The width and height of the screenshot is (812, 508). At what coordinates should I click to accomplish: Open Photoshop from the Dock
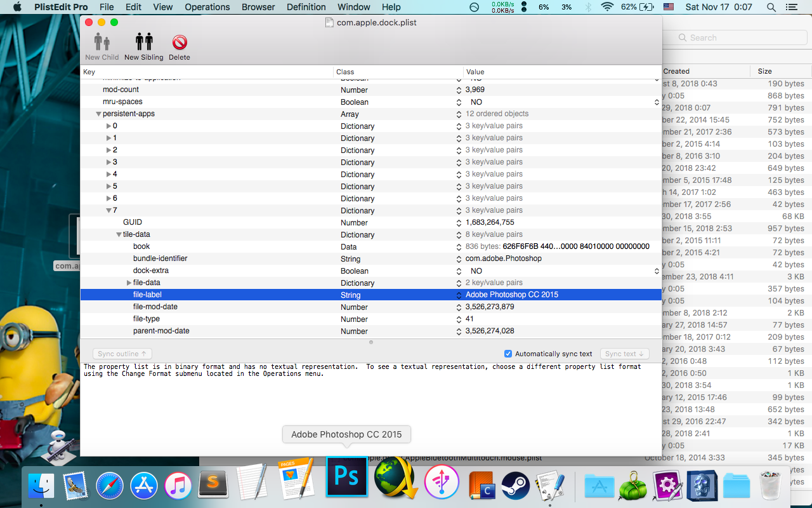(346, 477)
